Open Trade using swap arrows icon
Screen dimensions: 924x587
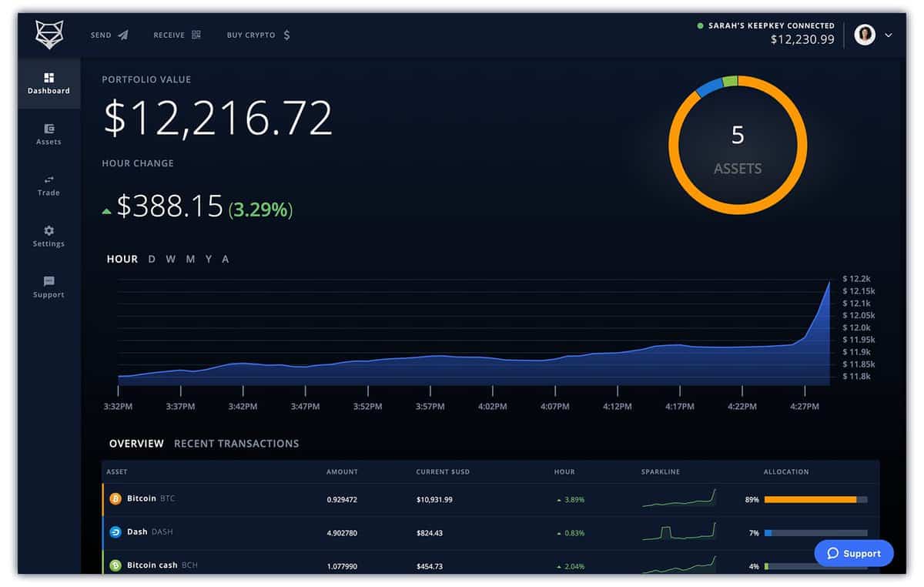tap(49, 180)
